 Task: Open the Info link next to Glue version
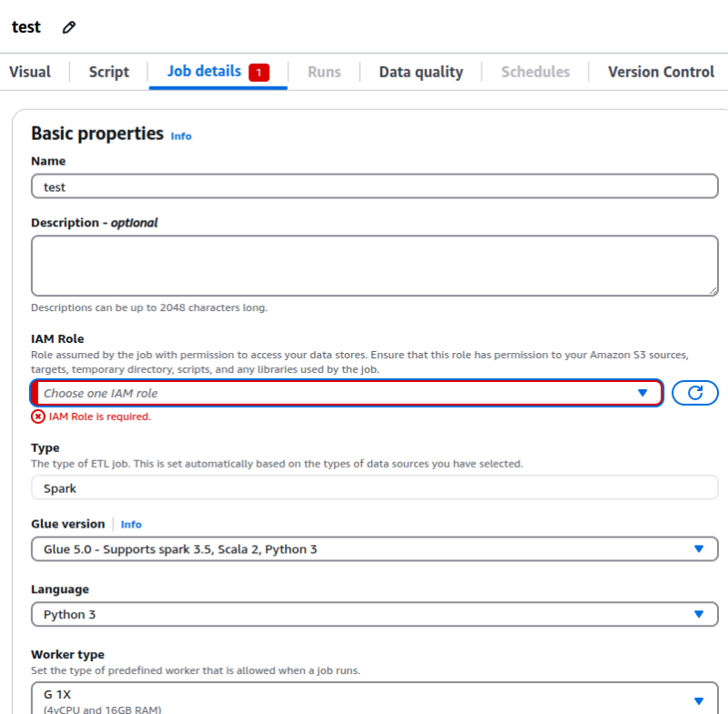131,525
